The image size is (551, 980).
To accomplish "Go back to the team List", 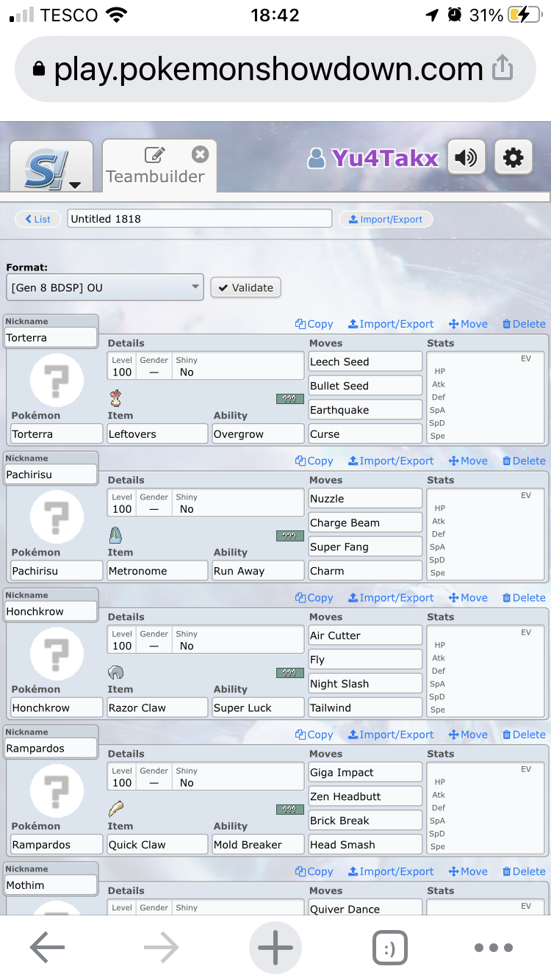I will (x=37, y=219).
